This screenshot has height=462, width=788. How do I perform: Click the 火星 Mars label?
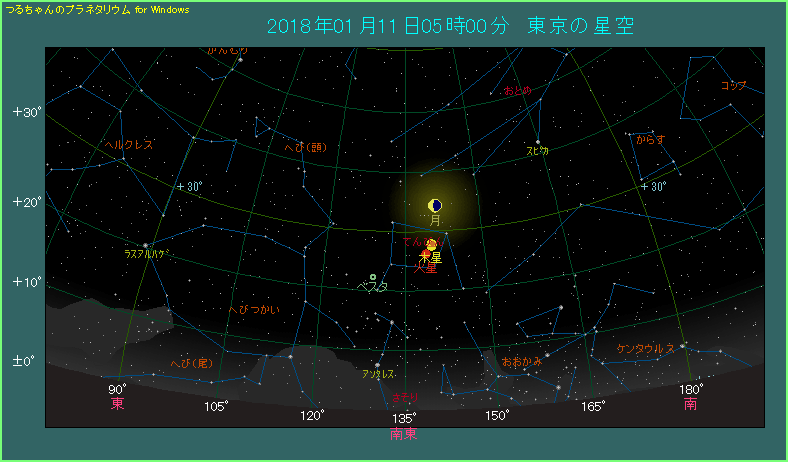(426, 269)
